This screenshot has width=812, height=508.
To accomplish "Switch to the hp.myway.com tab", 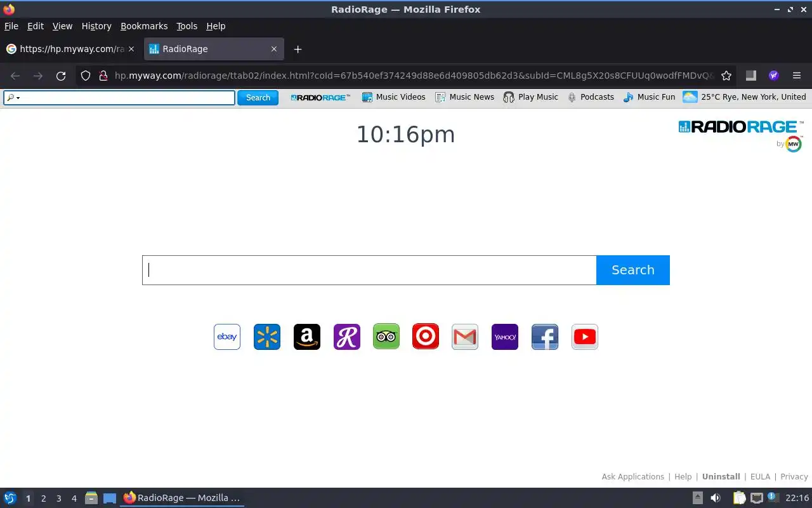I will tap(70, 49).
